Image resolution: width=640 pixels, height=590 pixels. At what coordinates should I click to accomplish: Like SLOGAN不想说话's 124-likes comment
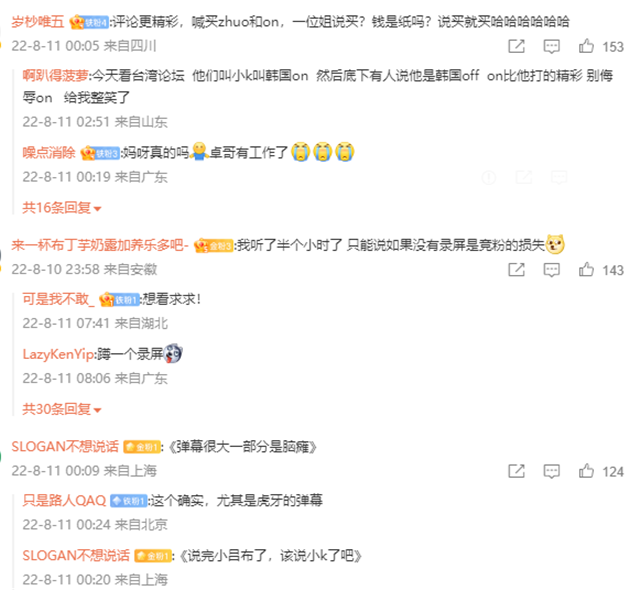pos(586,471)
